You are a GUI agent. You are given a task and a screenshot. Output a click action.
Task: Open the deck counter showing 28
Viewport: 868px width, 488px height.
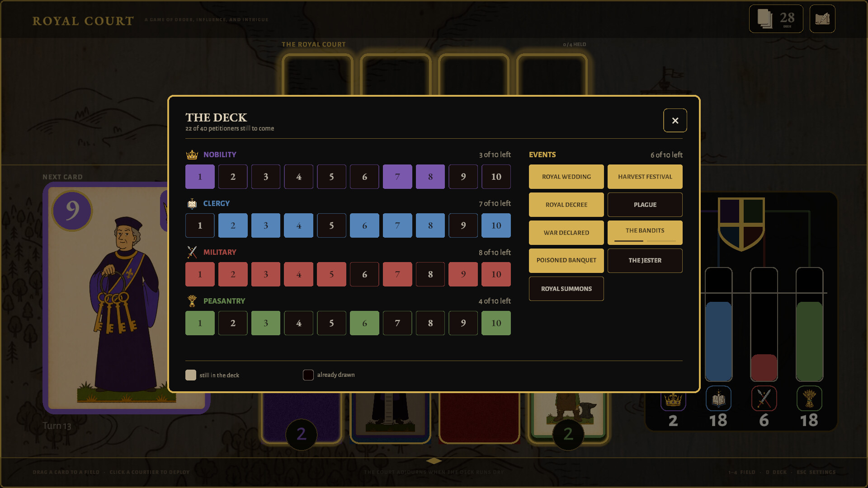click(x=776, y=19)
